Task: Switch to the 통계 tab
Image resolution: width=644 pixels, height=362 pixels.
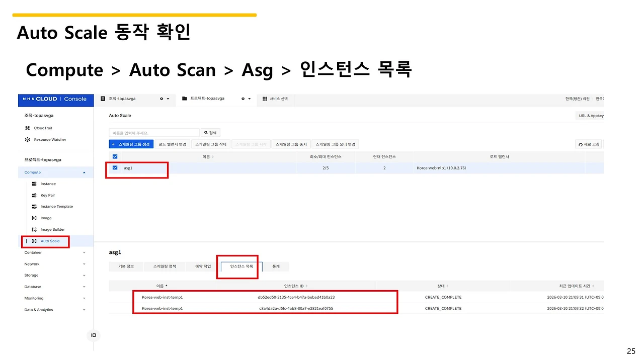Action: click(276, 266)
